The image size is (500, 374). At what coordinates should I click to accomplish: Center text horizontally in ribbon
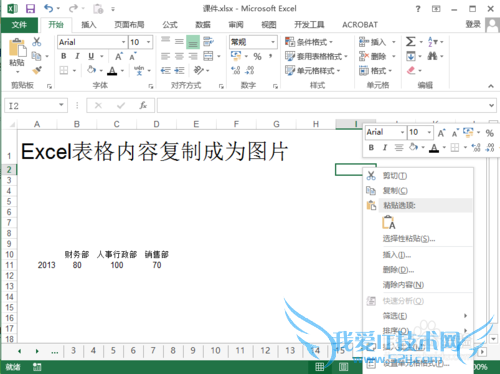click(x=179, y=56)
